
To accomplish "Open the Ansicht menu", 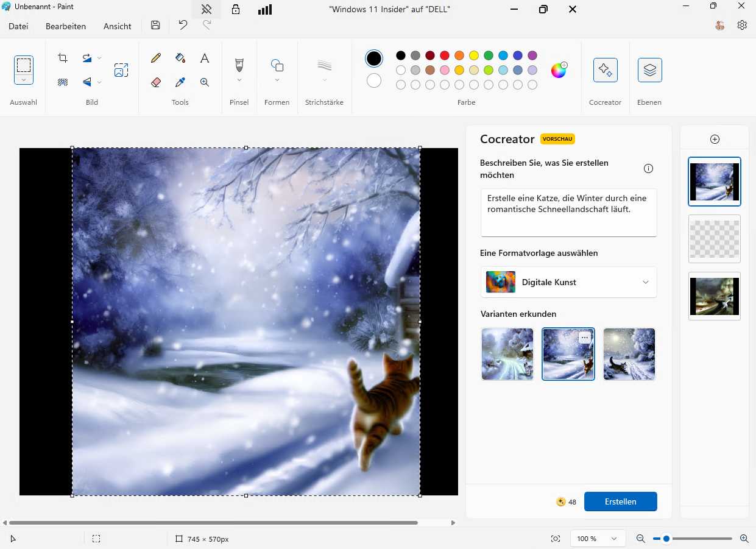I will pos(117,26).
